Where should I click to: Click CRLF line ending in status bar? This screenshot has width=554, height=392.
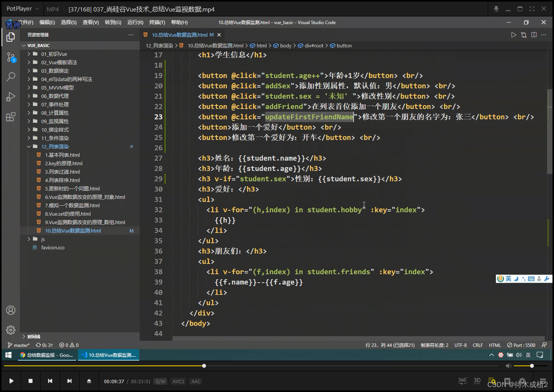(x=478, y=345)
